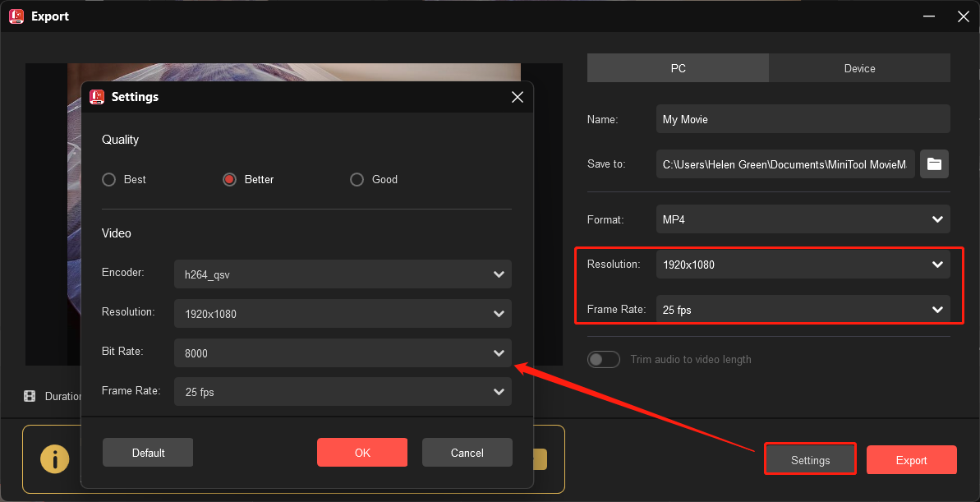Start exporting with the Export button

coord(911,459)
